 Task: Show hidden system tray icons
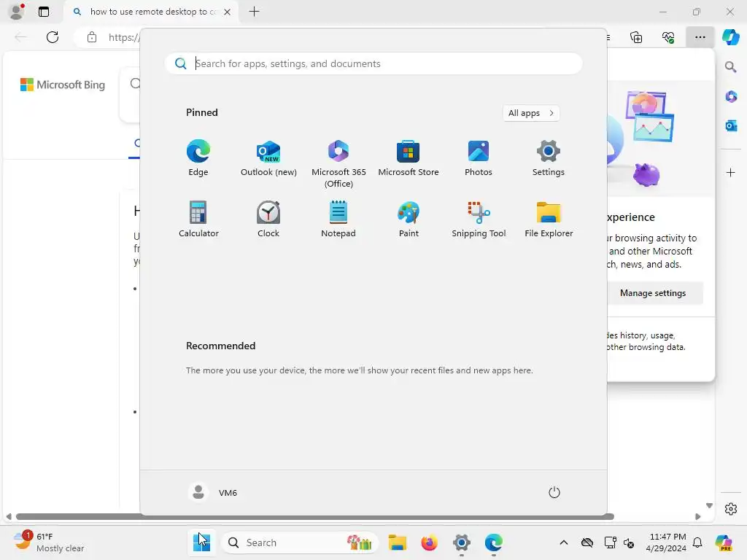tap(564, 542)
